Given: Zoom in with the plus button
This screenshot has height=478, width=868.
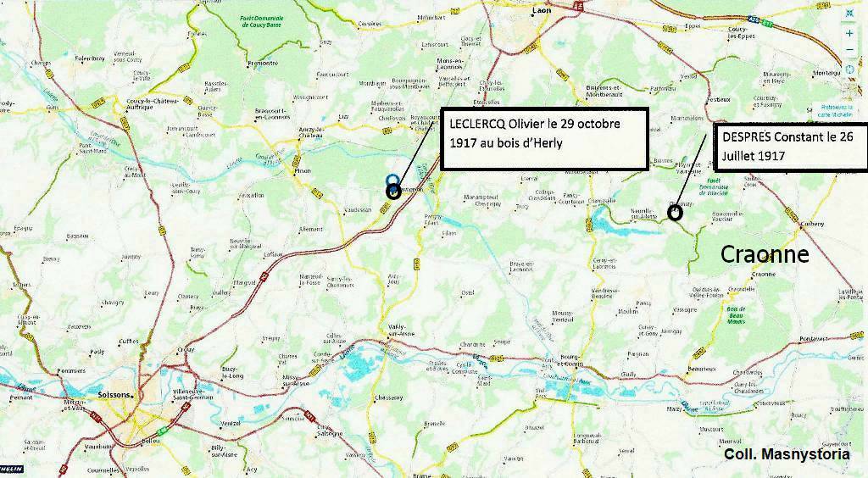Looking at the screenshot, I should tap(849, 33).
